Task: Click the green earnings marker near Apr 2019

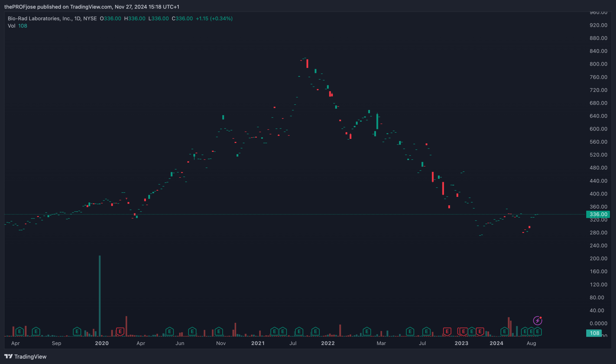Action: click(20, 331)
